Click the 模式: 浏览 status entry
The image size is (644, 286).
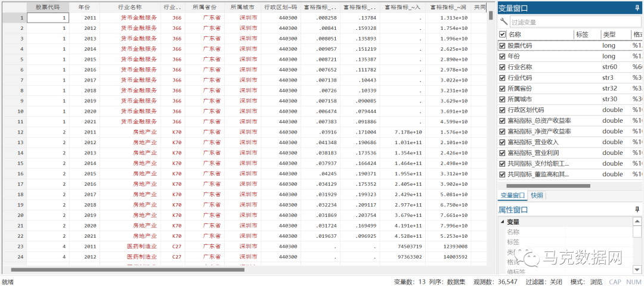coord(586,282)
